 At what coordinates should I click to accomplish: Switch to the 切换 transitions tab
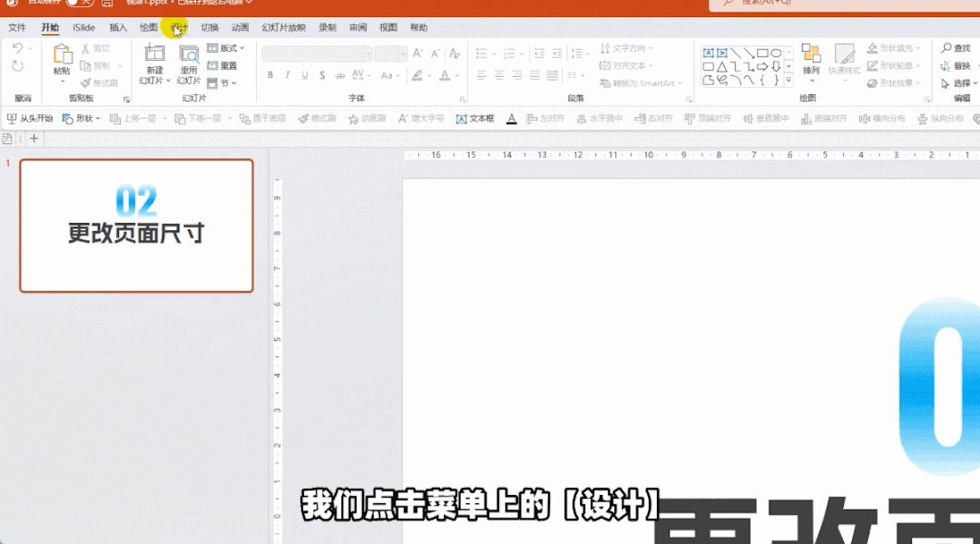click(210, 27)
